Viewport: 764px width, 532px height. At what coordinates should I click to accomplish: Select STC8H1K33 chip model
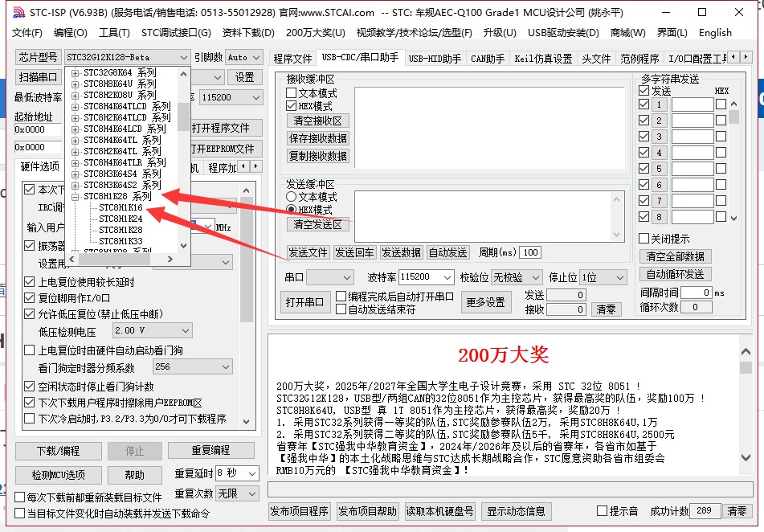(x=121, y=241)
